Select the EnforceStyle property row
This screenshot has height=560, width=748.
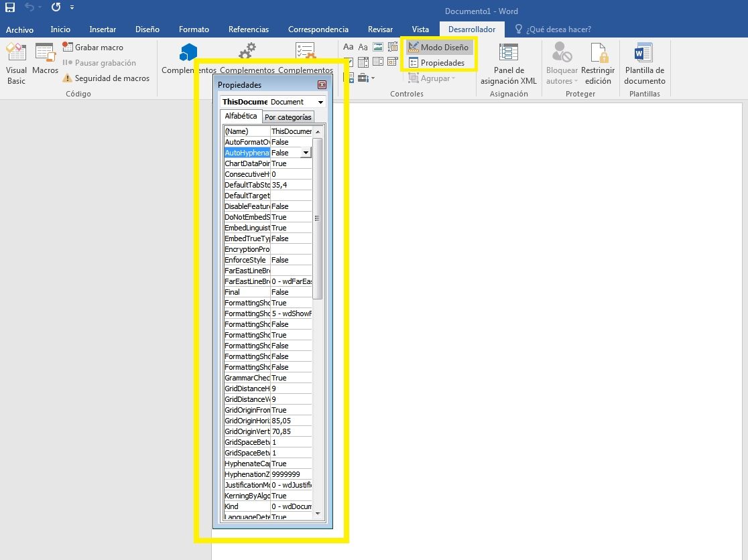click(247, 260)
